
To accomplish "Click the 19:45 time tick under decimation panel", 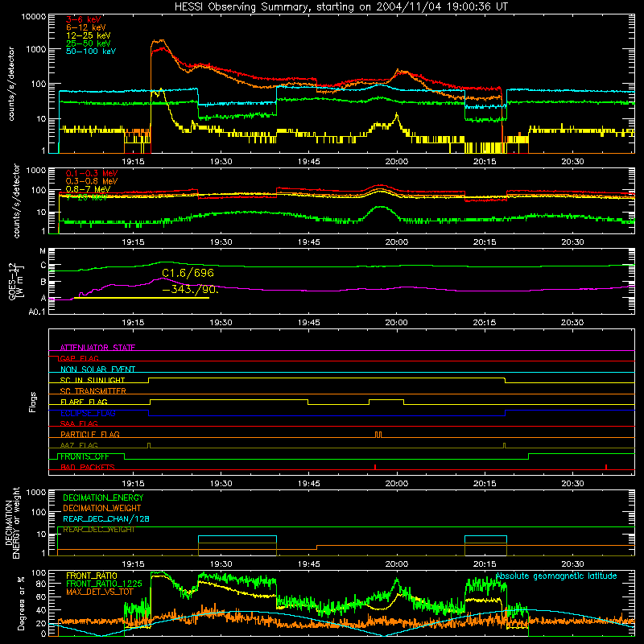I will click(x=308, y=564).
